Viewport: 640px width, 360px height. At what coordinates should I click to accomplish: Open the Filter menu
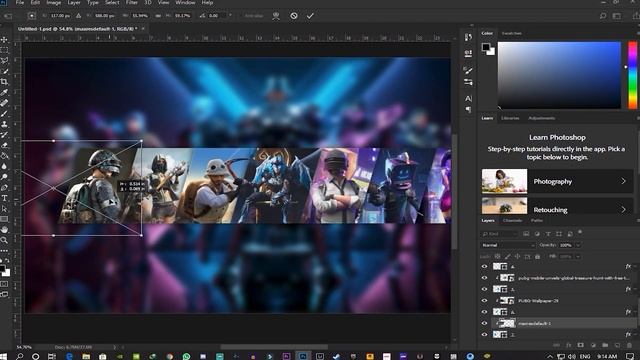click(x=131, y=2)
